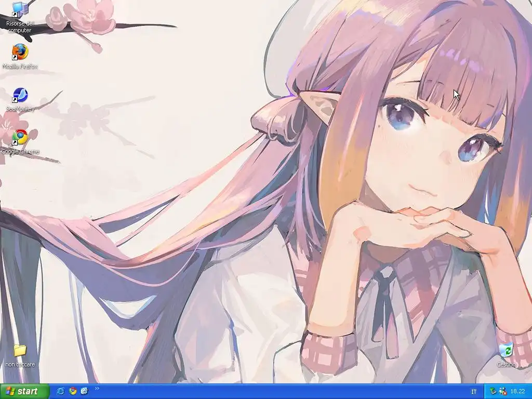Open the IT language bar indicator
Image resolution: width=532 pixels, height=399 pixels.
(x=474, y=392)
